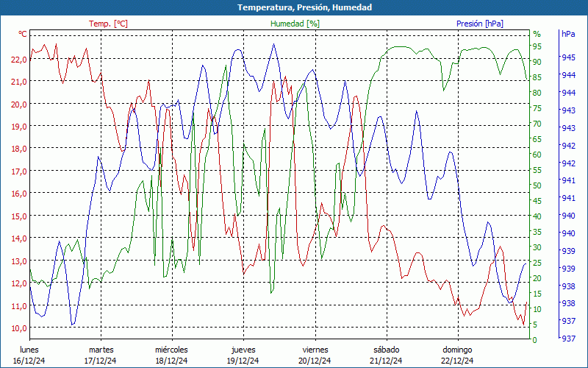Viewport: 588px width, 368px height.
Task: Click the "945" pressure axis tick
Action: 568,57
